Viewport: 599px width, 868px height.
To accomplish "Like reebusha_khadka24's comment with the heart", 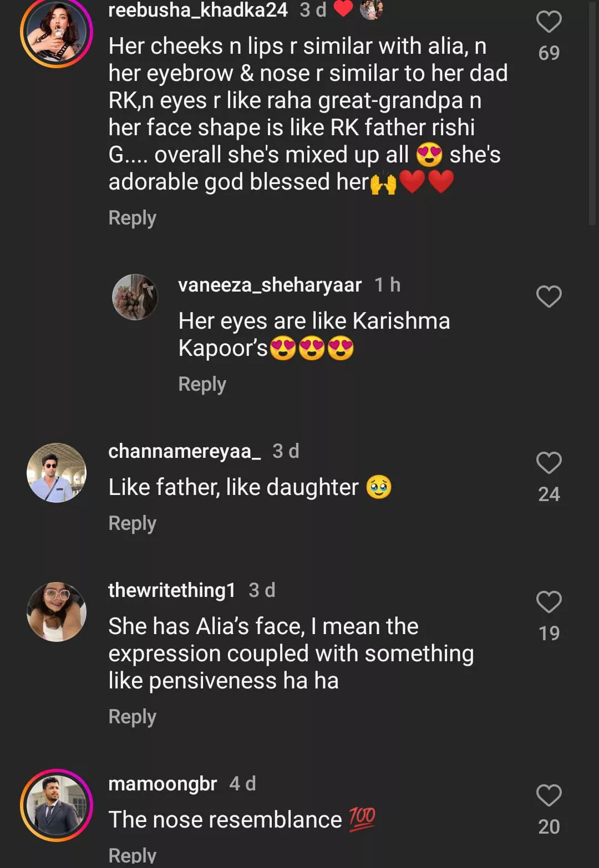I will coord(549,22).
